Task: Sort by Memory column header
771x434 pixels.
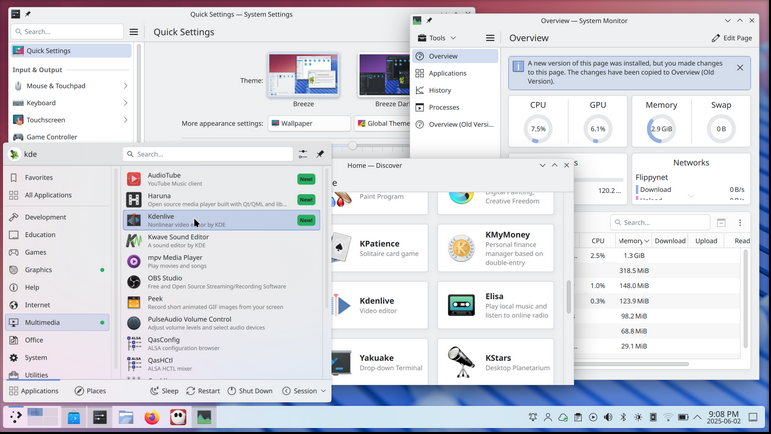Action: tap(634, 241)
